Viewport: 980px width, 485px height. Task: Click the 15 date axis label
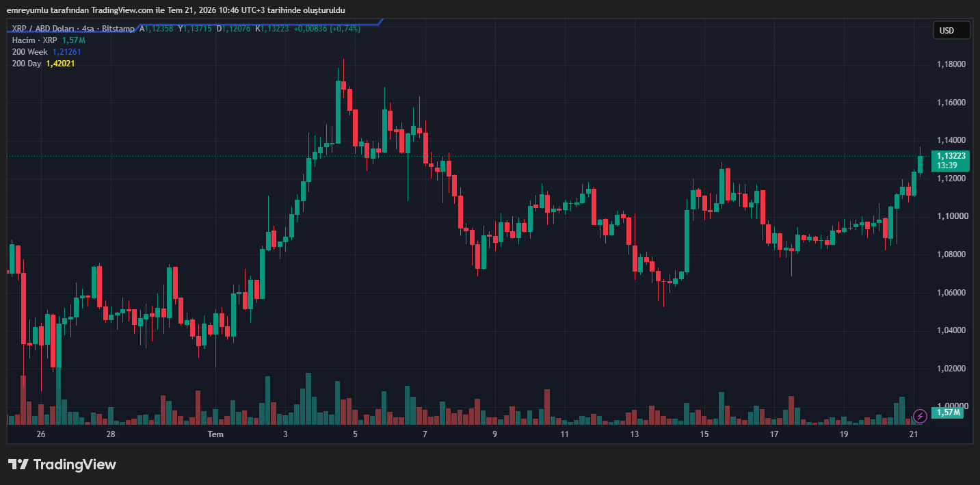[x=704, y=434]
